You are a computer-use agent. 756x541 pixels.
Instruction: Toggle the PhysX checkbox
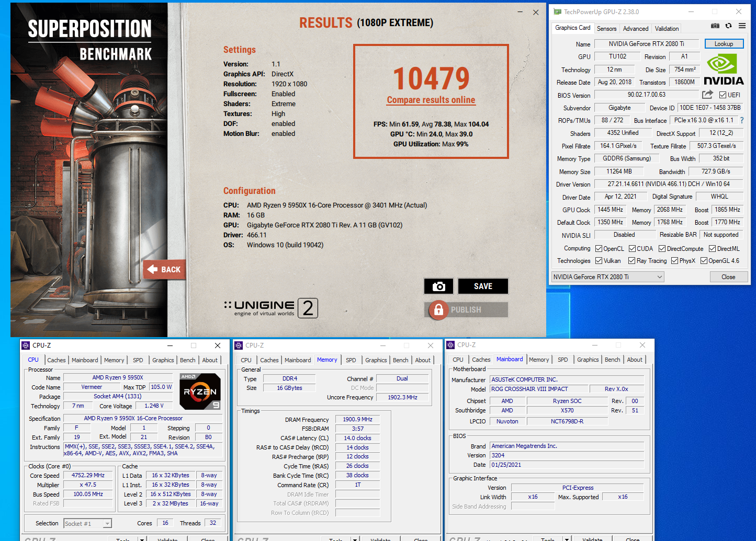(x=674, y=260)
